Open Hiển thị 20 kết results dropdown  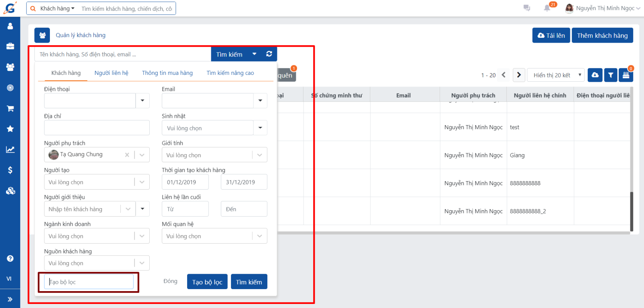[x=555, y=75]
